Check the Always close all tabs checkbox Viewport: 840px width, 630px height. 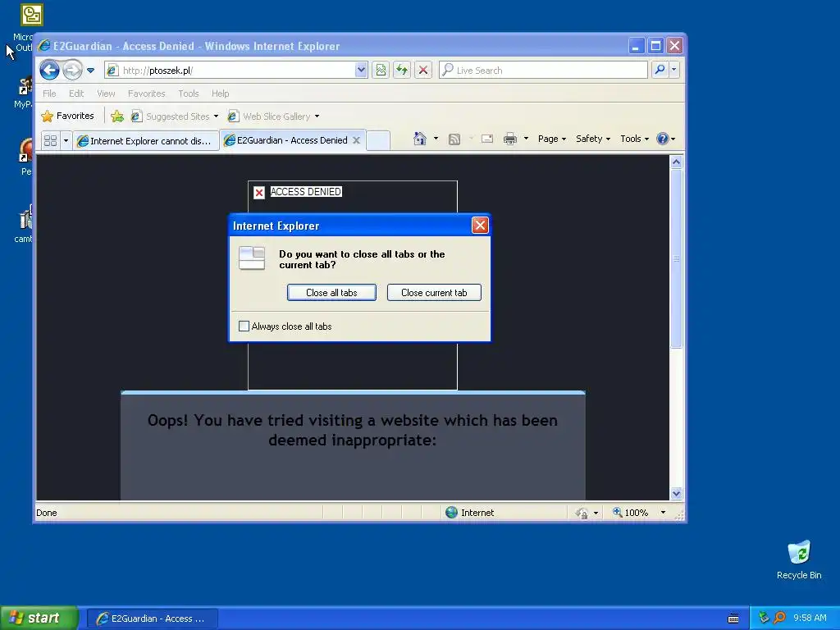click(x=244, y=326)
